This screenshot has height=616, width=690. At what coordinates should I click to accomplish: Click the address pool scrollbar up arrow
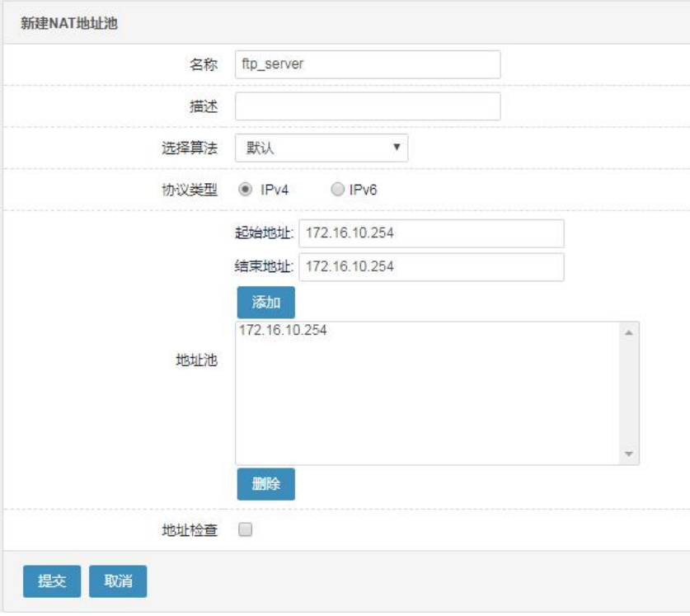[629, 333]
